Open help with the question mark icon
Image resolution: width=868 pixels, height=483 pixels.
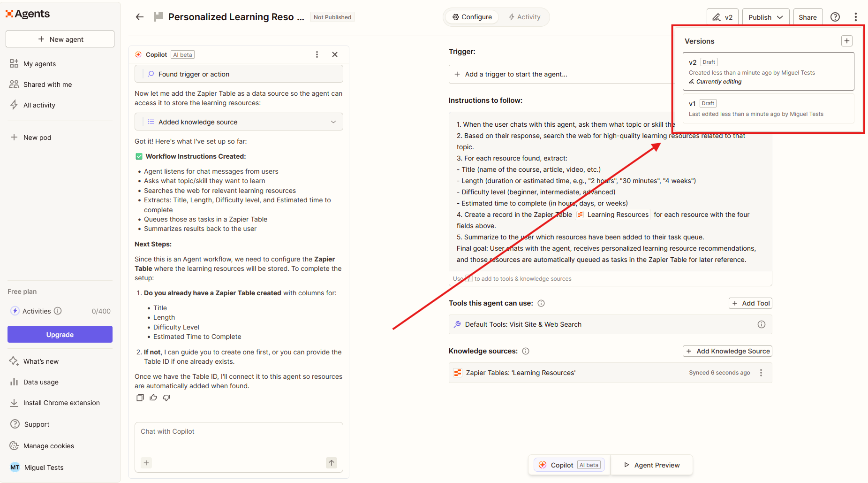pos(835,17)
